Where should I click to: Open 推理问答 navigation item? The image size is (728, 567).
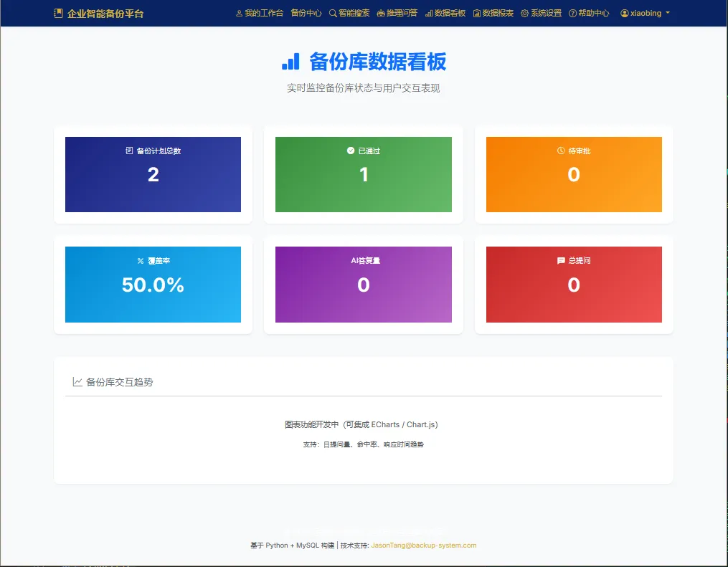tap(397, 14)
